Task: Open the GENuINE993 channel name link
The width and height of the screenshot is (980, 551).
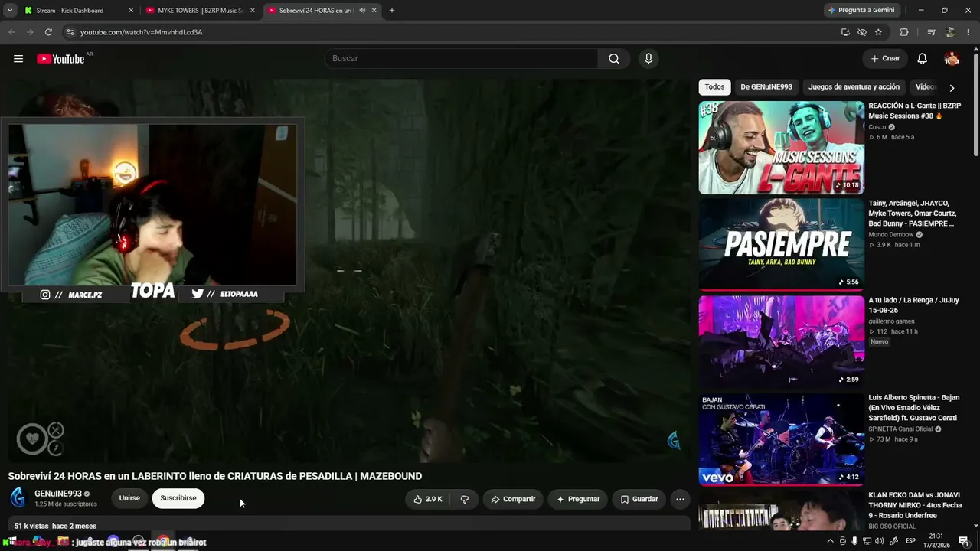Action: tap(58, 494)
